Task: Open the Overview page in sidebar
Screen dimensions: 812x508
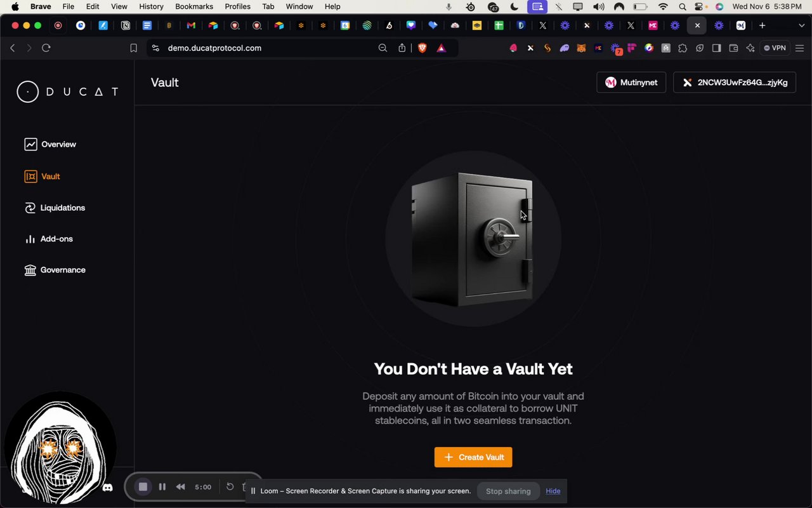Action: [50, 144]
